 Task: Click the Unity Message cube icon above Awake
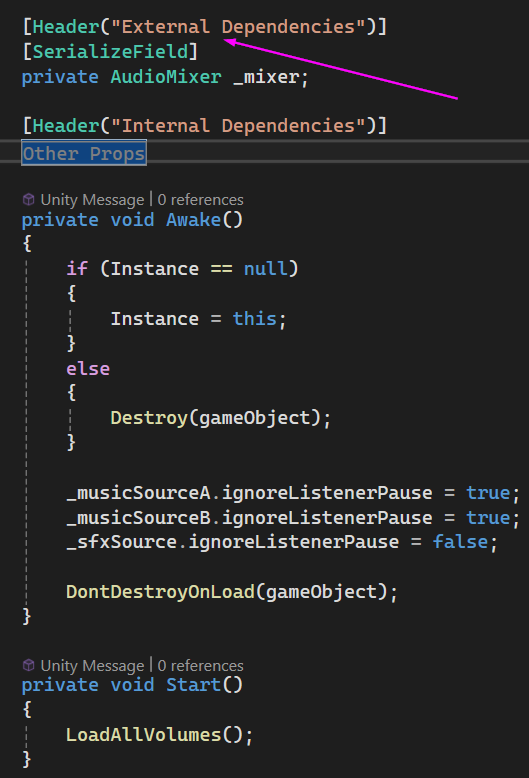pos(29,199)
